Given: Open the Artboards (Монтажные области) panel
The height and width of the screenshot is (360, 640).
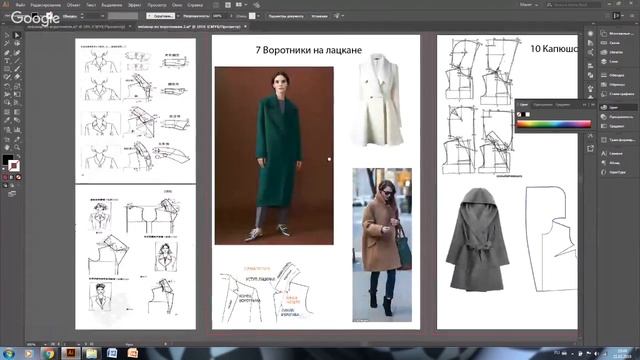Looking at the screenshot, I should click(618, 33).
